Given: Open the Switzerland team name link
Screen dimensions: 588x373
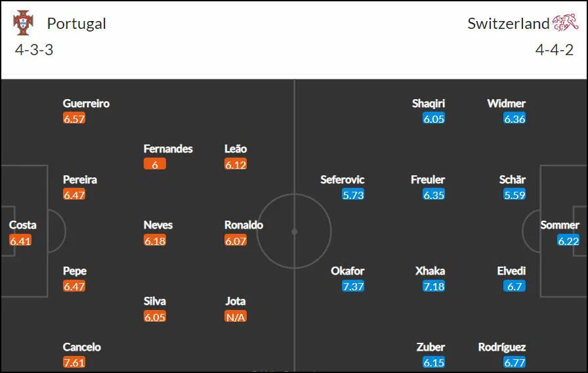Looking at the screenshot, I should click(508, 24).
